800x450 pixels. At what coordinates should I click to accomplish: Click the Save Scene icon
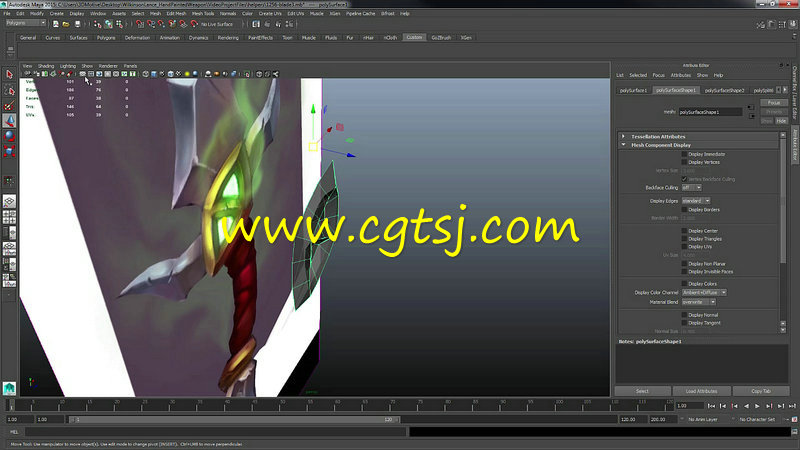78,24
